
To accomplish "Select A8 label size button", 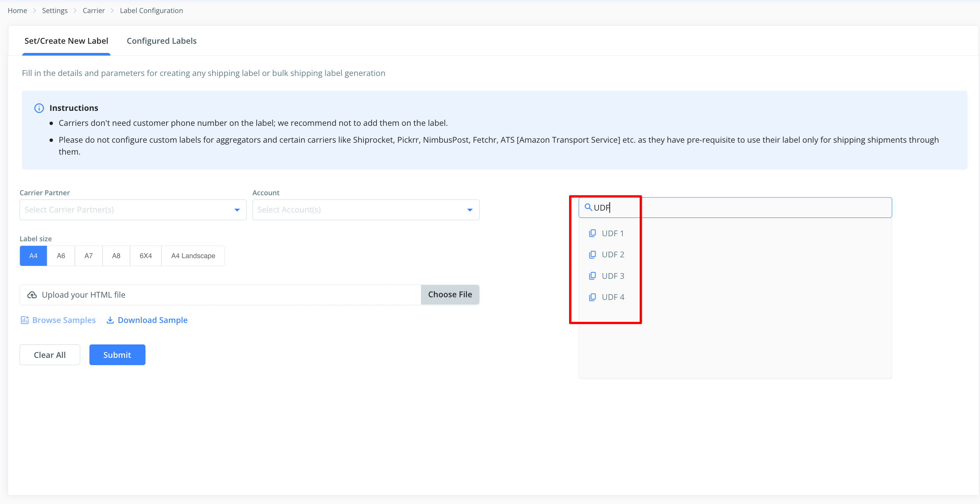I will [x=116, y=256].
